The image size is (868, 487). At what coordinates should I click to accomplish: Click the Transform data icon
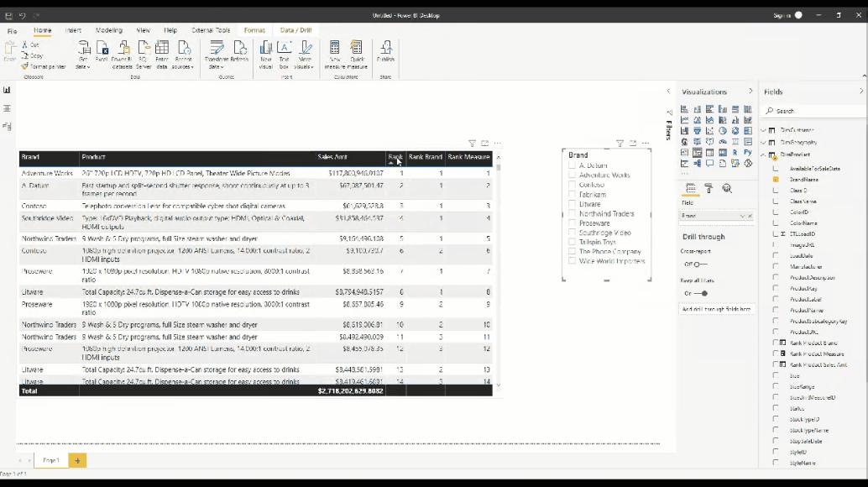click(216, 55)
